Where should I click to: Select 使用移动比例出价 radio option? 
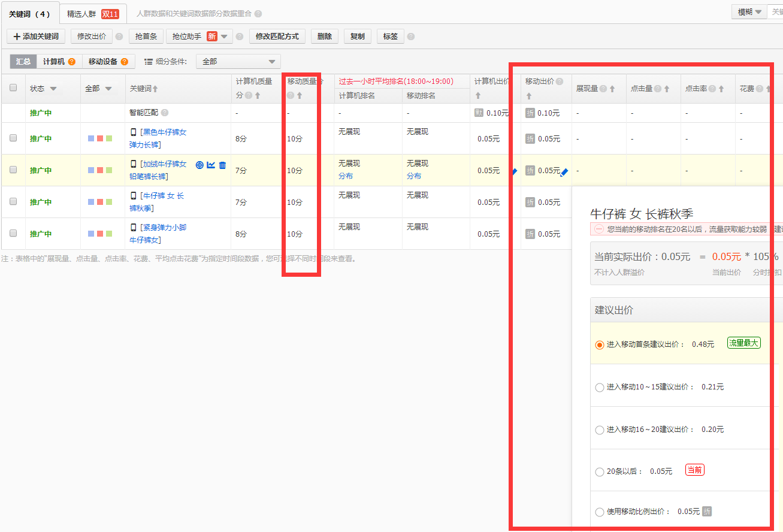599,512
